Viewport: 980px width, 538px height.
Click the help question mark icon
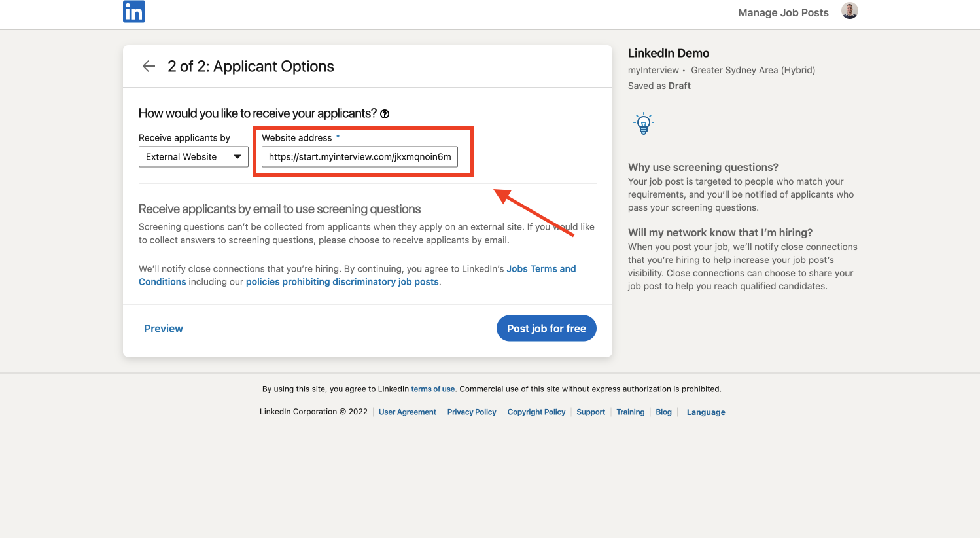point(385,114)
